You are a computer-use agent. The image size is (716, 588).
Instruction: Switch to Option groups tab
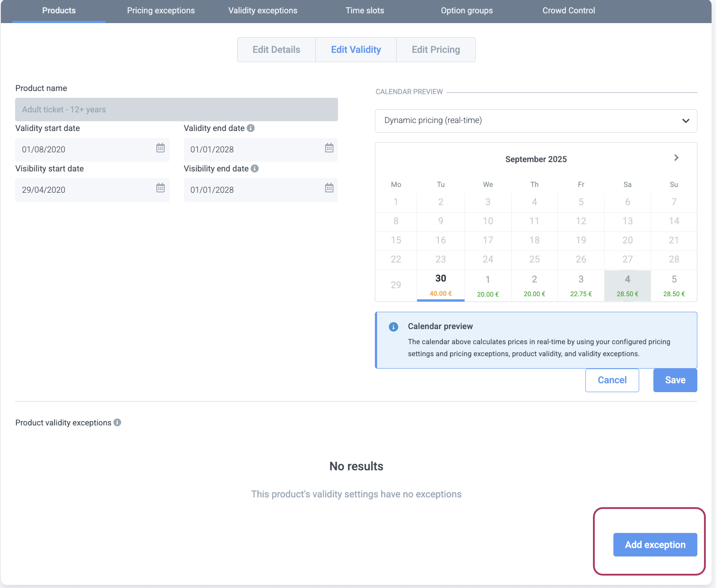[x=467, y=11]
